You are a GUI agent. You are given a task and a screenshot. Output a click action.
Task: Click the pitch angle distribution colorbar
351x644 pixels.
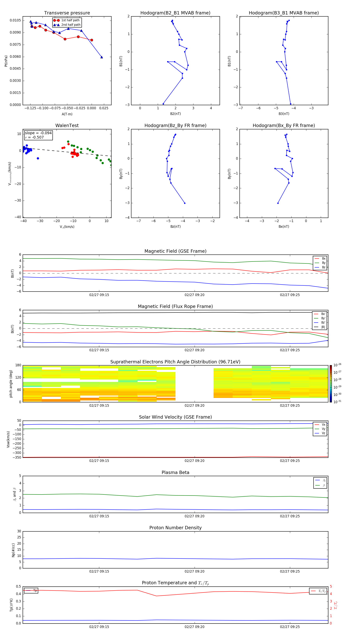(331, 383)
